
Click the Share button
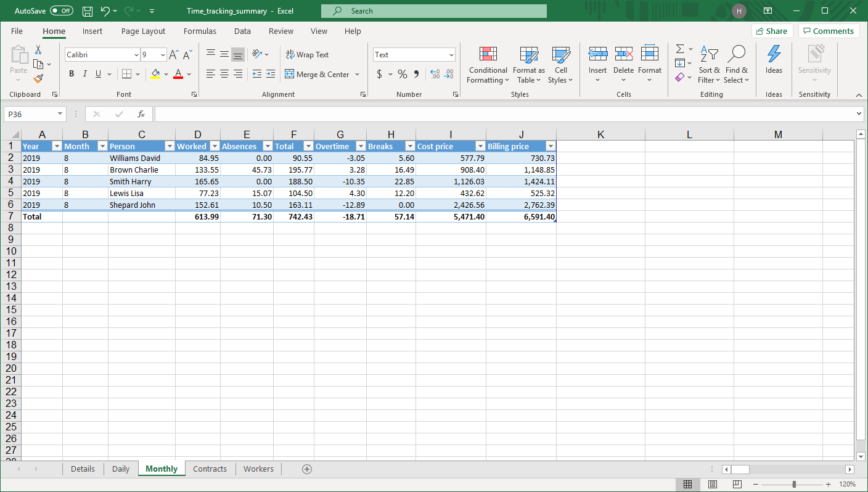(x=772, y=31)
